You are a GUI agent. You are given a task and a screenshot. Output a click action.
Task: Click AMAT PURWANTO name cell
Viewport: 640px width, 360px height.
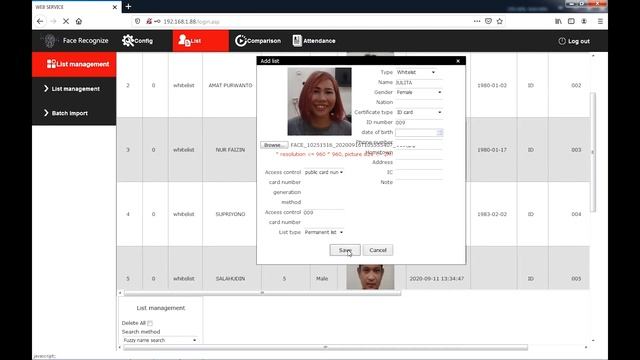pyautogui.click(x=230, y=85)
